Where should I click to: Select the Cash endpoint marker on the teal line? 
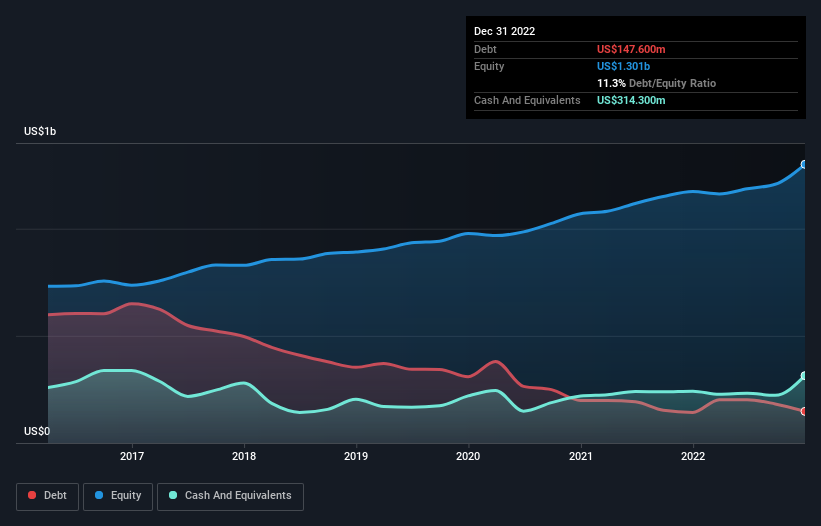(x=804, y=376)
